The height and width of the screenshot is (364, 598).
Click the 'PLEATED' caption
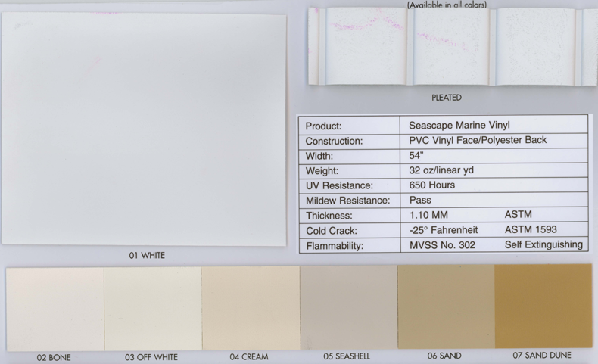447,98
